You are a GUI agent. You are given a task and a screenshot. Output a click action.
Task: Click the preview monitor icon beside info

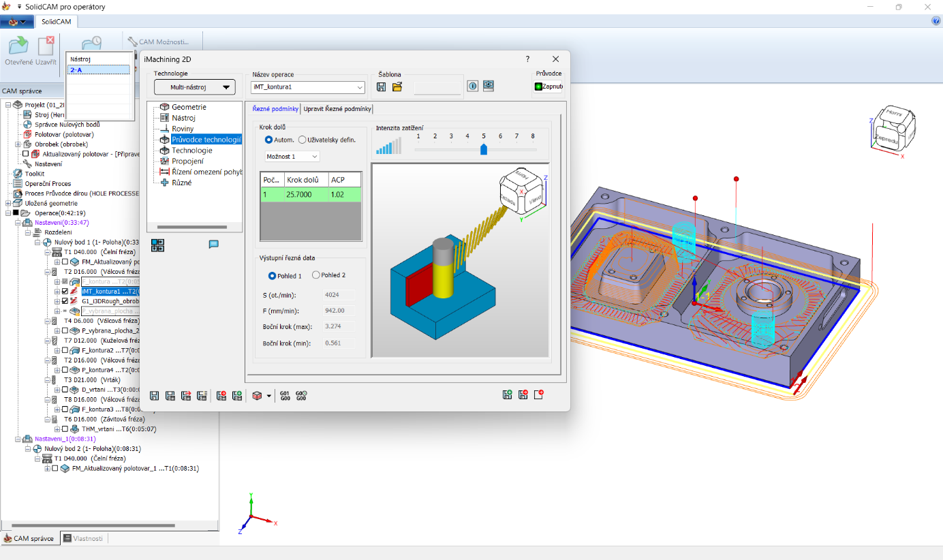[488, 86]
